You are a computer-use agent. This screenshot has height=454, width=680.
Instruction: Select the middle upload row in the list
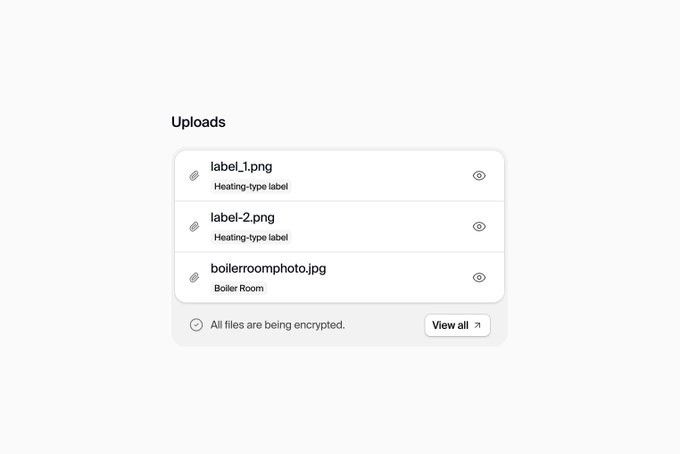coord(380,227)
